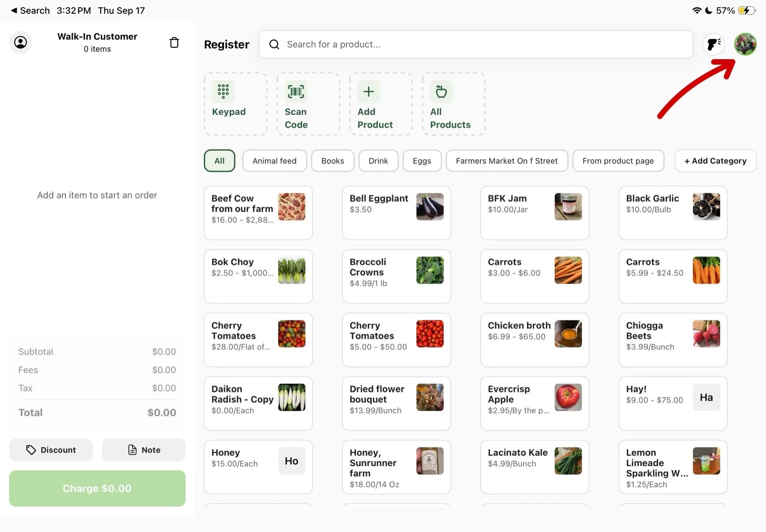Tap the Add Product plus tile
This screenshot has width=766, height=532.
coord(381,104)
